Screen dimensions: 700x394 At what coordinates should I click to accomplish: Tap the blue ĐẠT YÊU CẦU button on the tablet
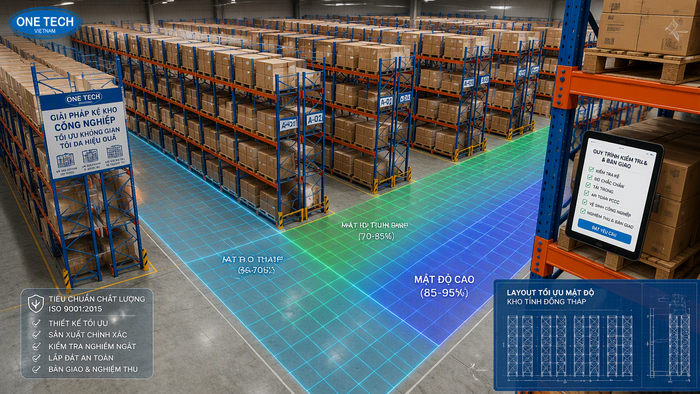point(604,231)
